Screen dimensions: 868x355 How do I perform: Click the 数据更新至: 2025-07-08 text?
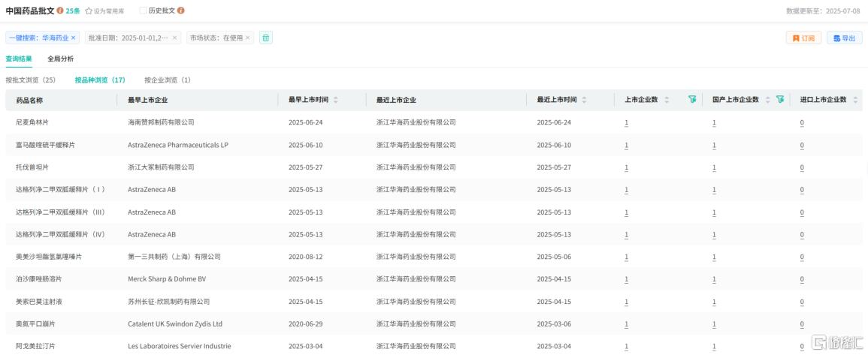(x=824, y=11)
